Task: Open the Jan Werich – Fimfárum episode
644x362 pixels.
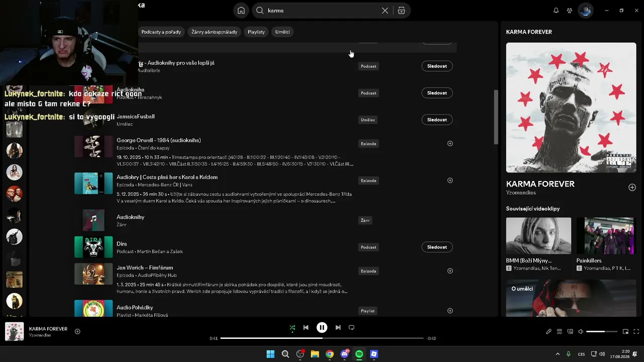Action: [145, 267]
